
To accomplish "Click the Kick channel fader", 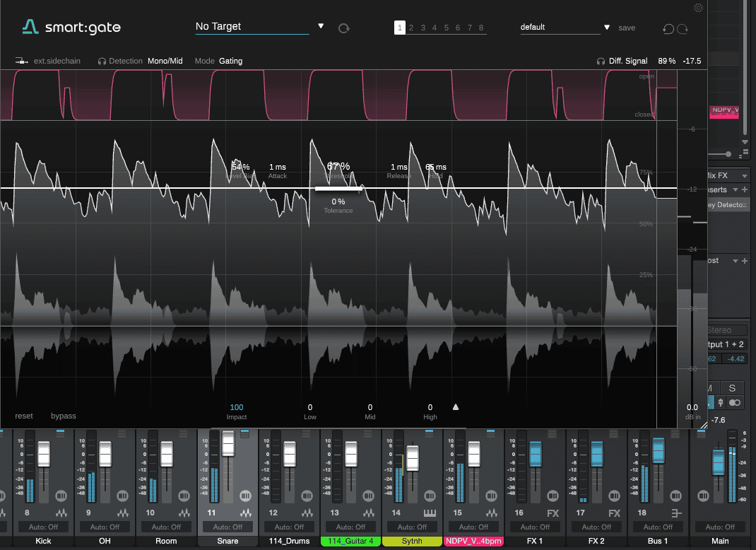I will point(44,454).
